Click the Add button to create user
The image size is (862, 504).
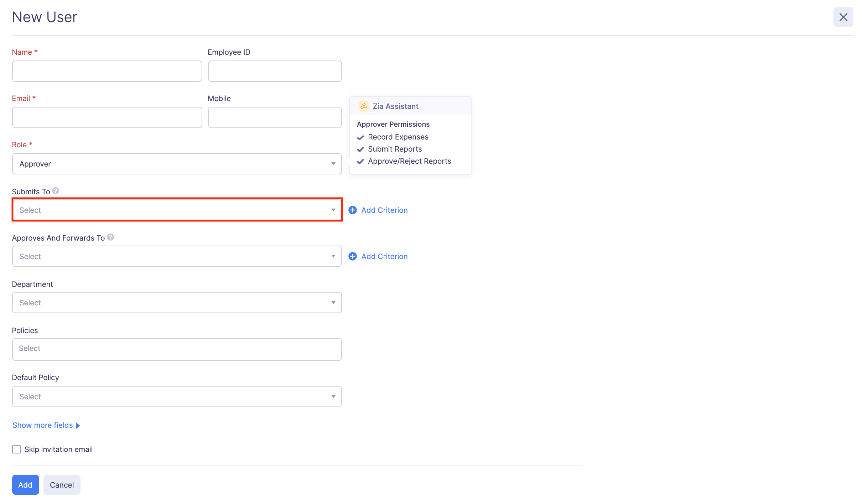25,484
